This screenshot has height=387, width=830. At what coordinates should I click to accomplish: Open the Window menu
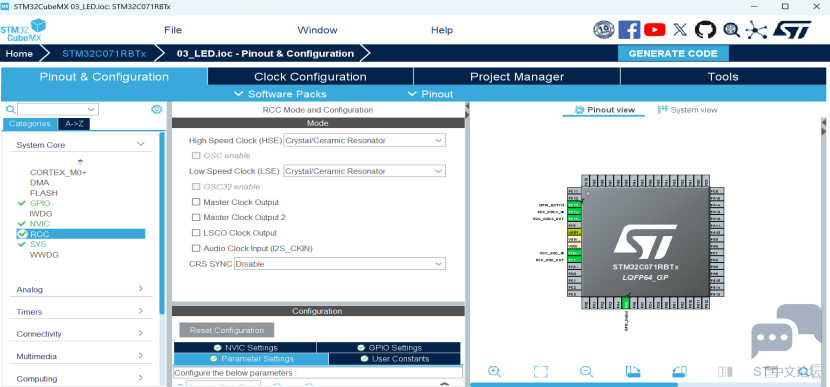click(x=318, y=30)
